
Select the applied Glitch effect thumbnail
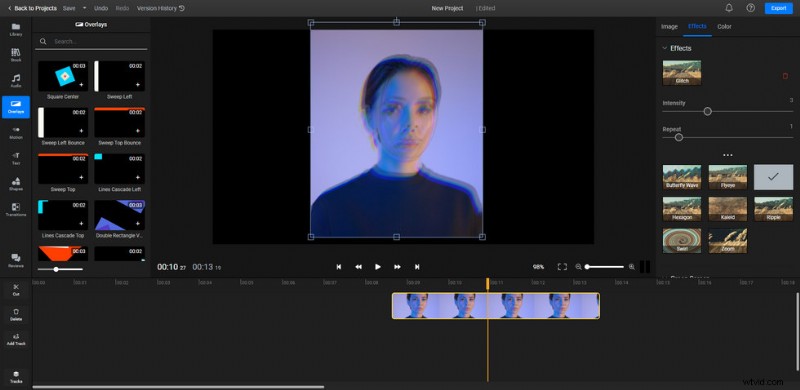(x=682, y=73)
